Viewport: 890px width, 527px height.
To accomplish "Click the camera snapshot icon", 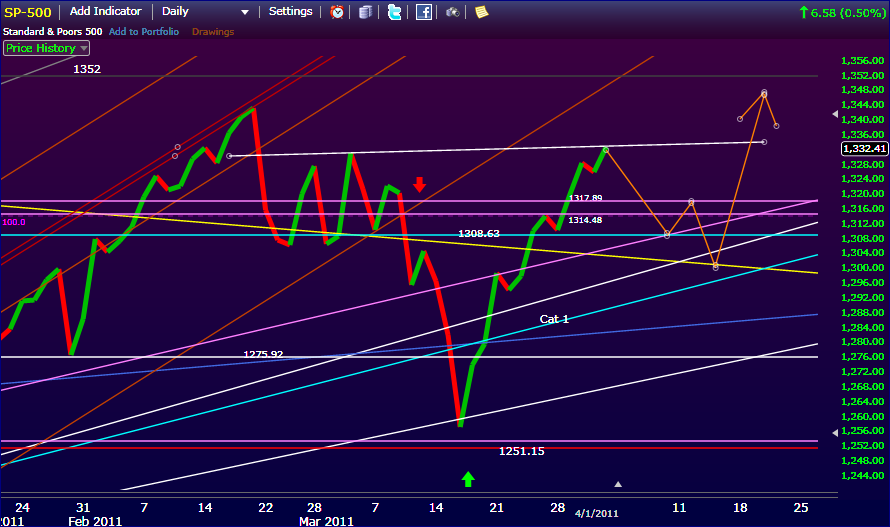I will (x=452, y=12).
